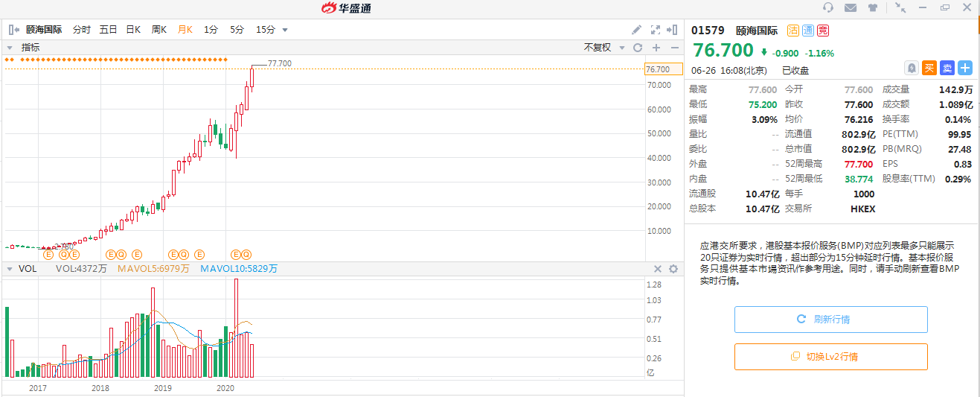
Task: Click the 2017 year label on axis
Action: tap(37, 388)
